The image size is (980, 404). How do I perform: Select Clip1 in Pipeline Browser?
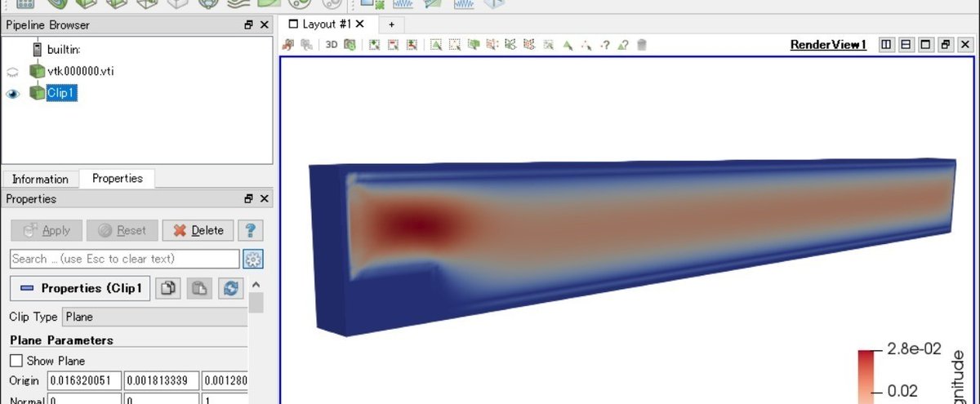coord(62,93)
